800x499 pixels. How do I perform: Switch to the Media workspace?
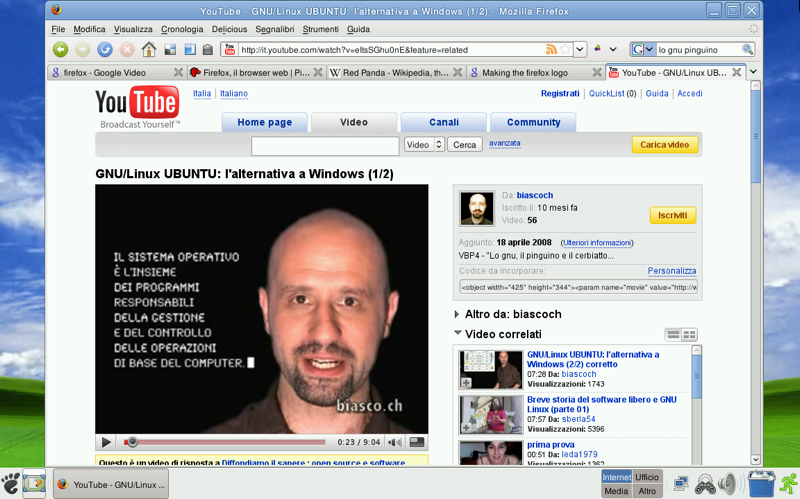pos(616,491)
